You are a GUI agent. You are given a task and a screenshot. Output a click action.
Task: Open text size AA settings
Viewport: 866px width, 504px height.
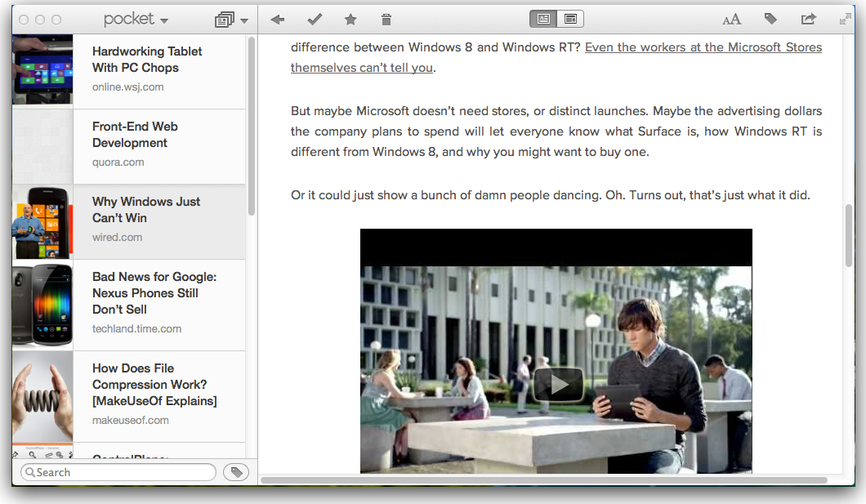[732, 20]
